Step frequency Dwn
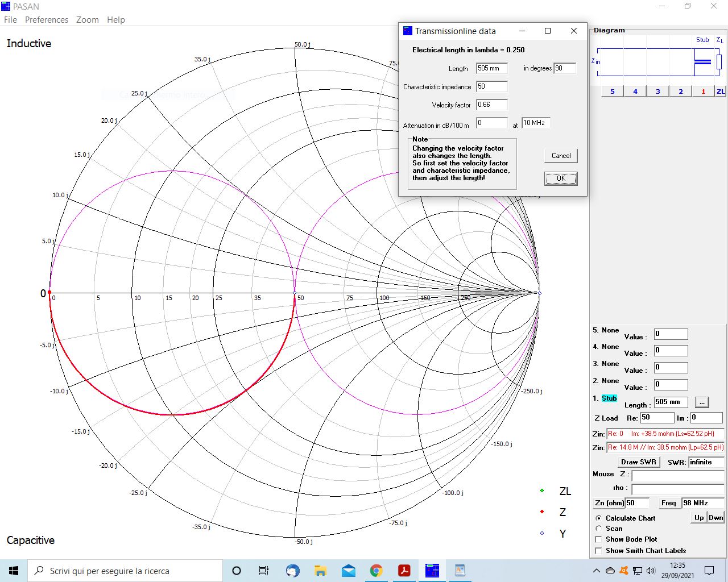 pos(716,518)
